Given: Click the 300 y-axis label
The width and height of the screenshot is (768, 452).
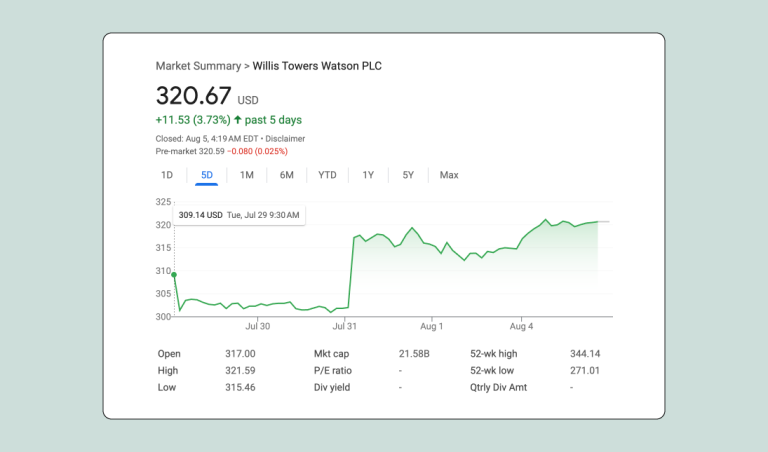Looking at the screenshot, I should click(x=163, y=316).
